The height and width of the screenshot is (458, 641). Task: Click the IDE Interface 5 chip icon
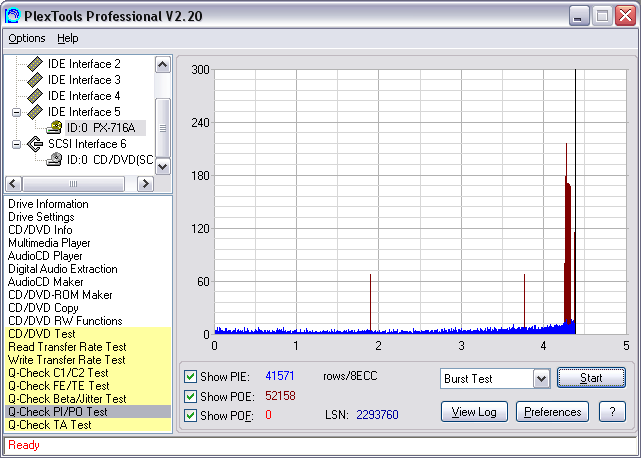35,112
